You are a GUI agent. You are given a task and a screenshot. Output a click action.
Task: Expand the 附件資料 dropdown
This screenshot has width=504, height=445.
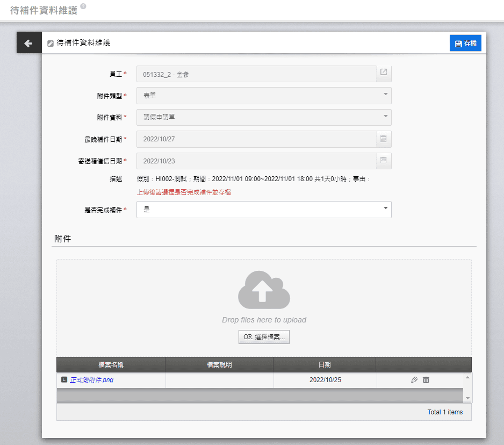[x=385, y=117]
